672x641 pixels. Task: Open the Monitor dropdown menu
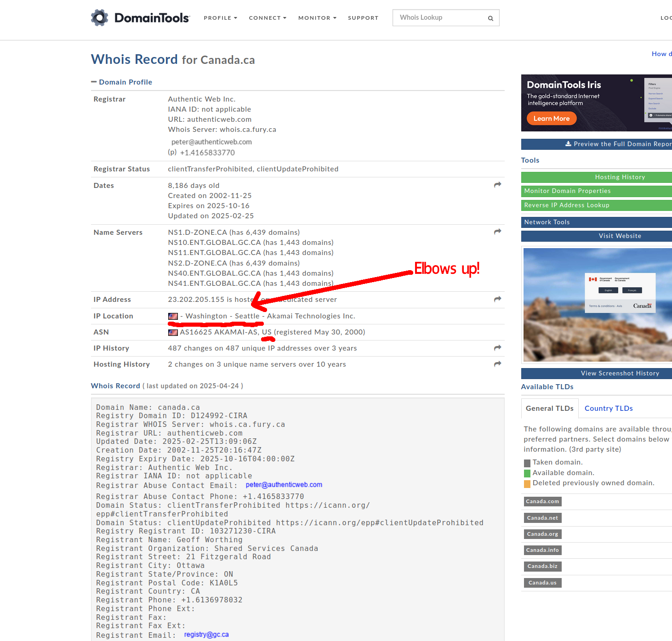[x=317, y=18]
